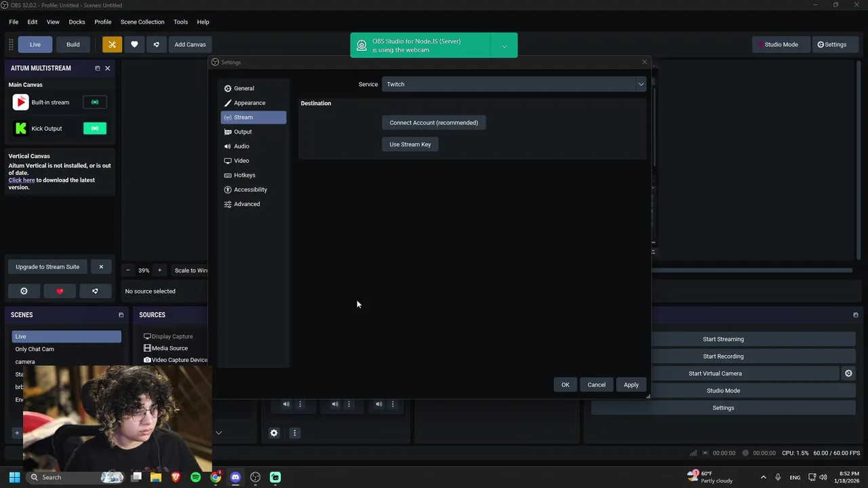Click OK in Settings dialog
This screenshot has width=868, height=488.
pyautogui.click(x=566, y=385)
